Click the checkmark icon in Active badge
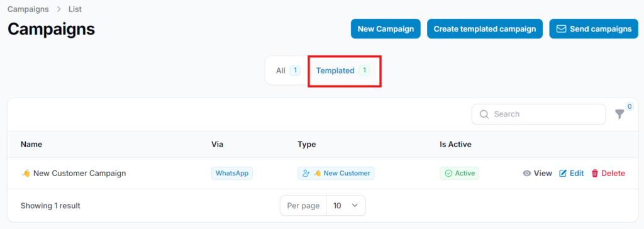The image size is (644, 229). click(448, 174)
